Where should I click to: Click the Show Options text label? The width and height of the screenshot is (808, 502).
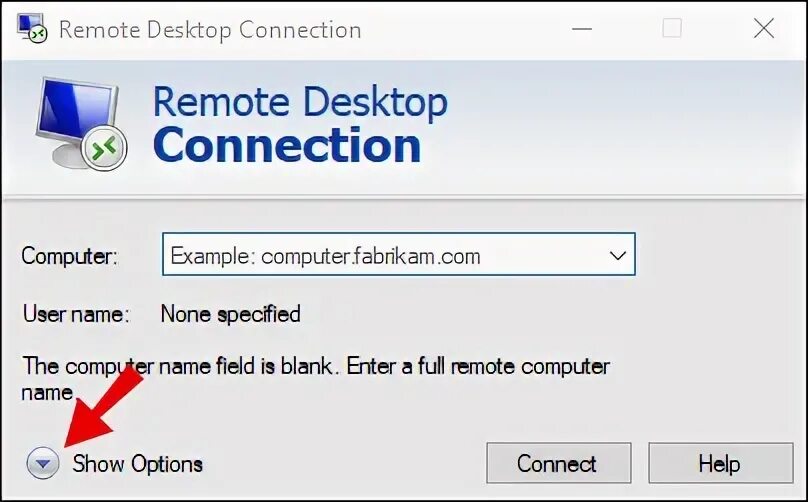[137, 464]
